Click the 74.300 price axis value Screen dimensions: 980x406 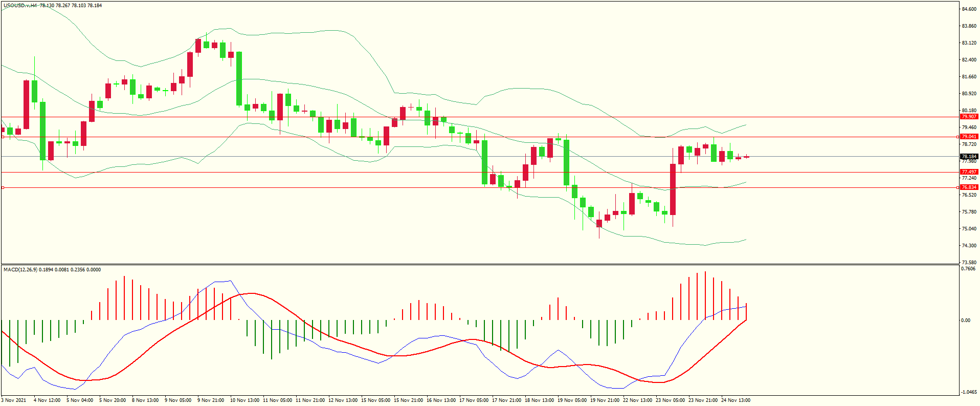969,246
